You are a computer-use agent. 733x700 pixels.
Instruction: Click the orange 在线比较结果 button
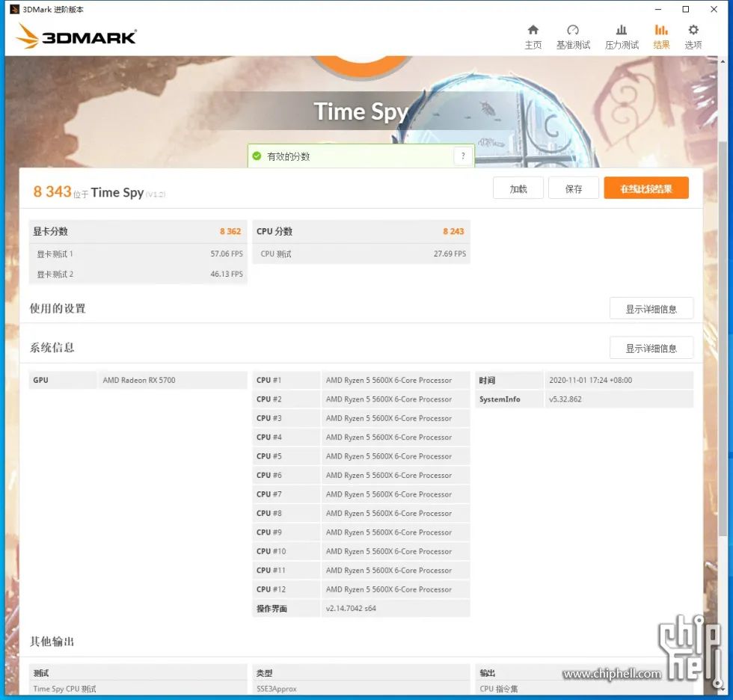pos(646,188)
